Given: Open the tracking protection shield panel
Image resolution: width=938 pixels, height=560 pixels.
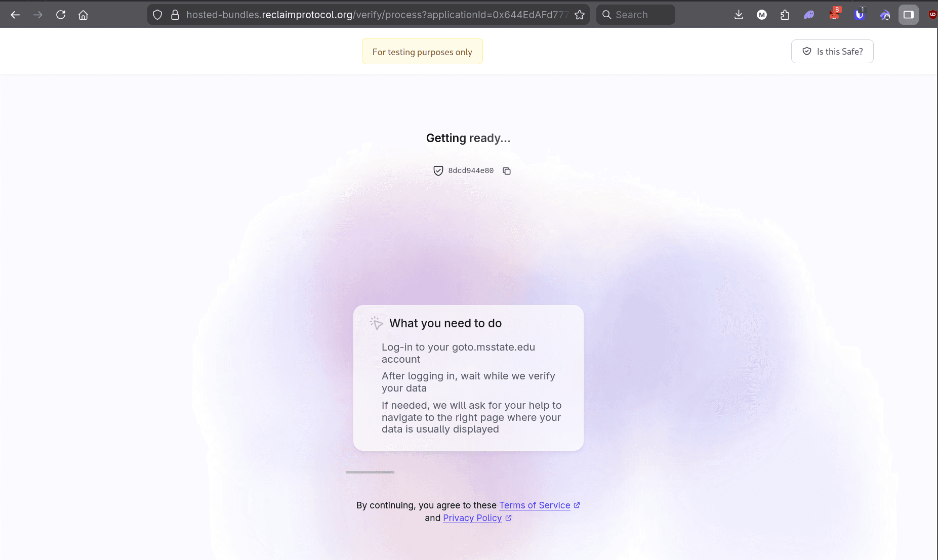Looking at the screenshot, I should [157, 15].
